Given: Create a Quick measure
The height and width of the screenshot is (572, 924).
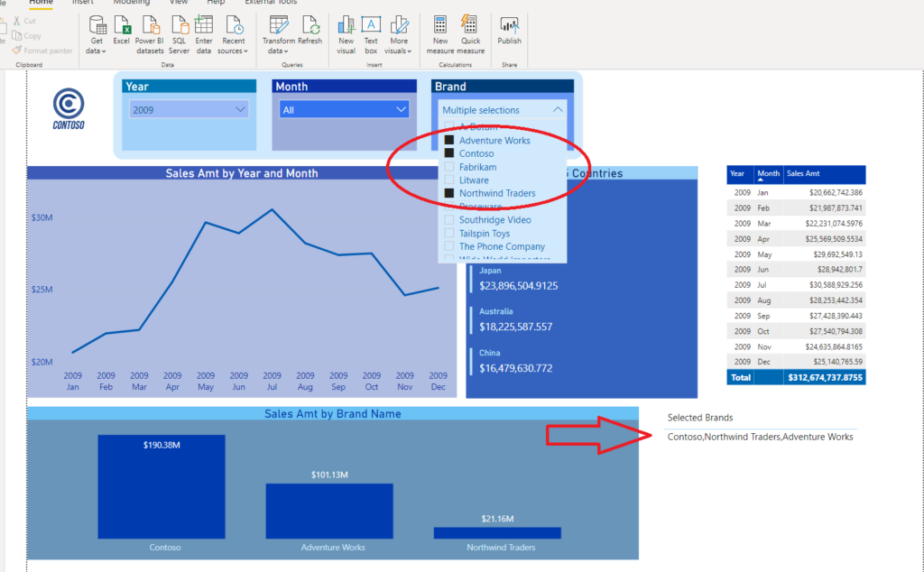Looking at the screenshot, I should click(470, 35).
